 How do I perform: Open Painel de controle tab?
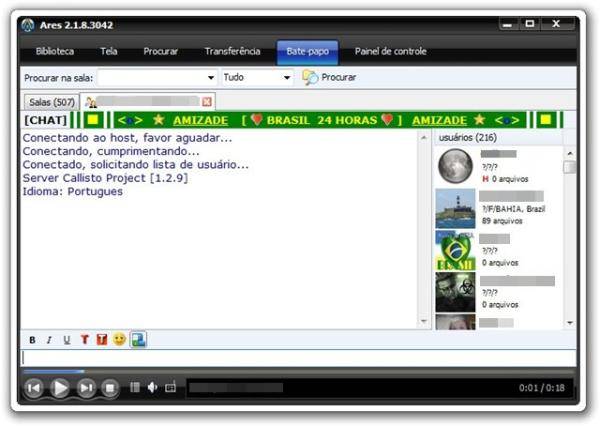[391, 51]
